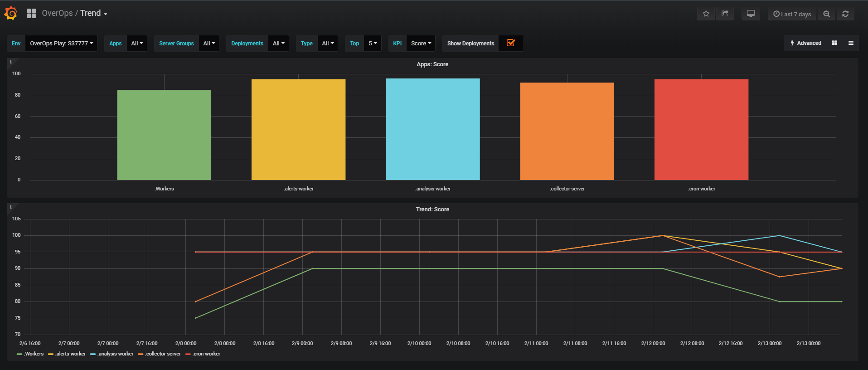The width and height of the screenshot is (868, 370).
Task: Click the Trend: Score panel info icon
Action: click(10, 207)
